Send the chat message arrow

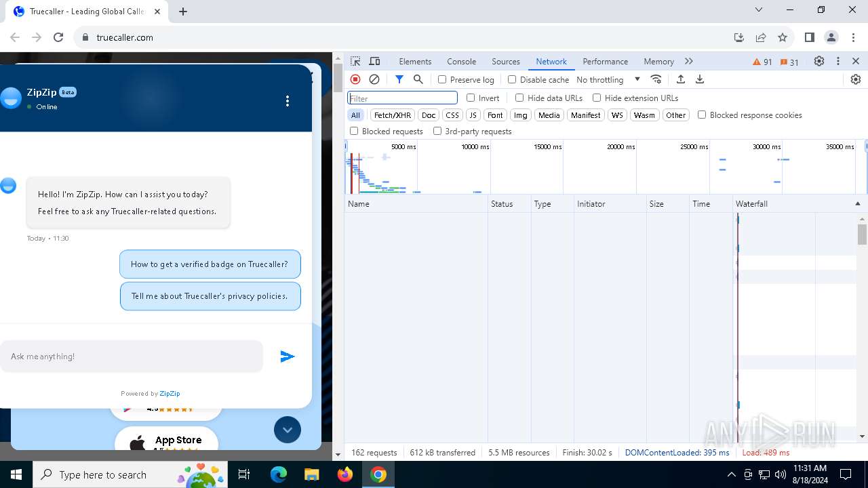coord(288,357)
